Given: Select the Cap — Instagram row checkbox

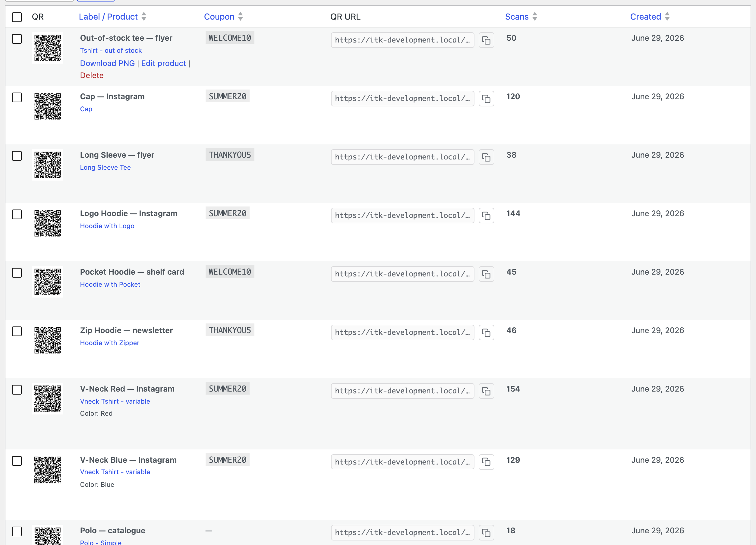Looking at the screenshot, I should (17, 97).
